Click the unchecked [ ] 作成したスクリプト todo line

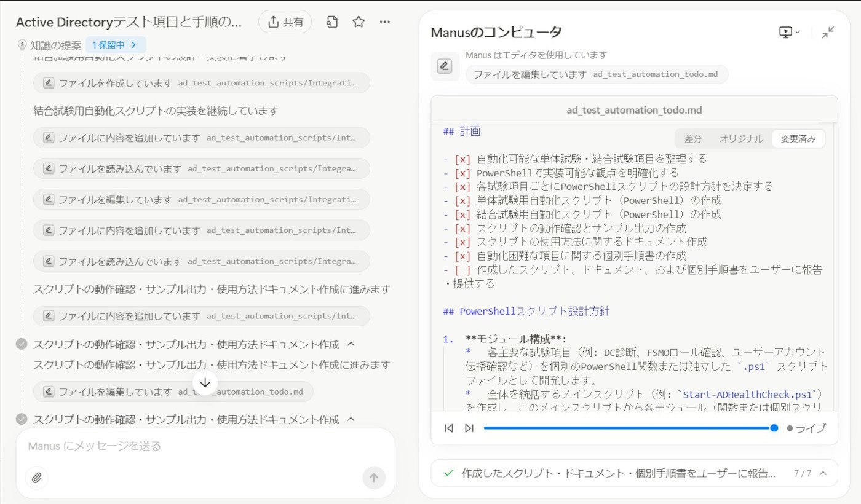[x=633, y=276]
